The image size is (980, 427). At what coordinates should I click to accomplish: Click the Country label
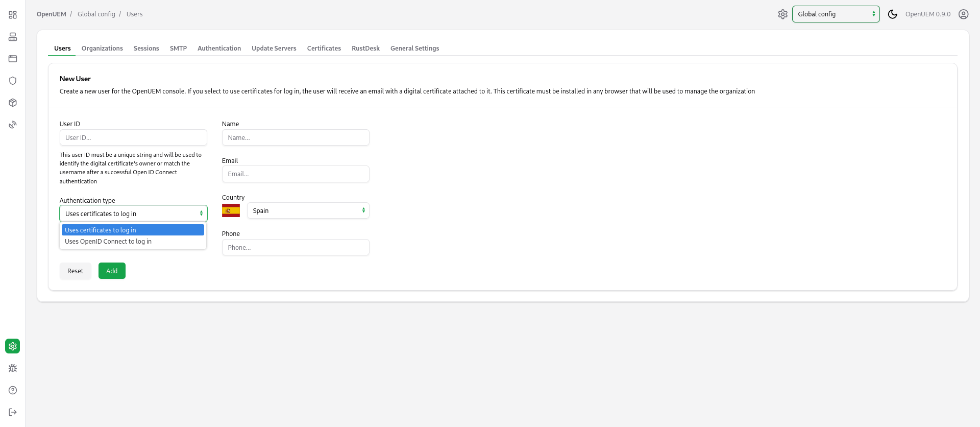[233, 198]
